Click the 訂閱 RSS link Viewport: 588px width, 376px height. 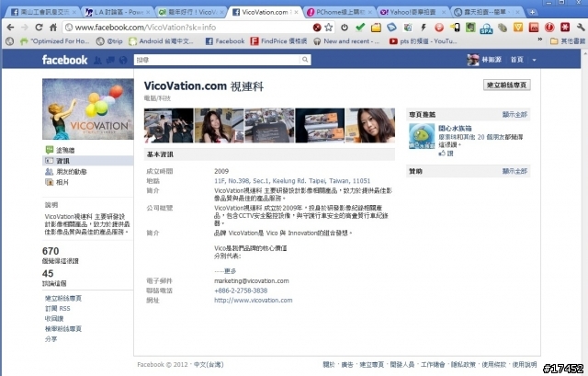pos(57,309)
